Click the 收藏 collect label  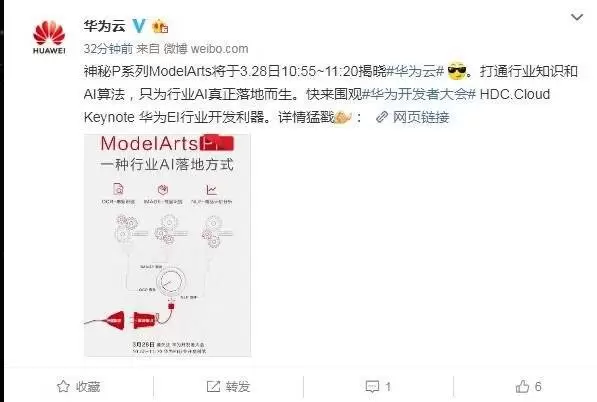(x=88, y=387)
